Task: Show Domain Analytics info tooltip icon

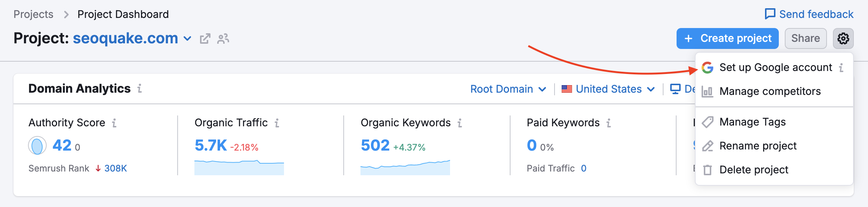Action: (140, 89)
